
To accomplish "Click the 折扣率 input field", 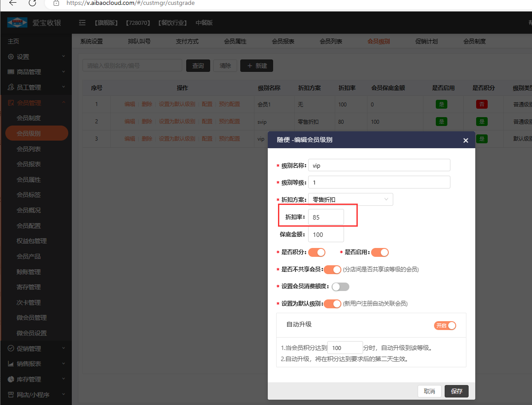I will click(x=326, y=217).
